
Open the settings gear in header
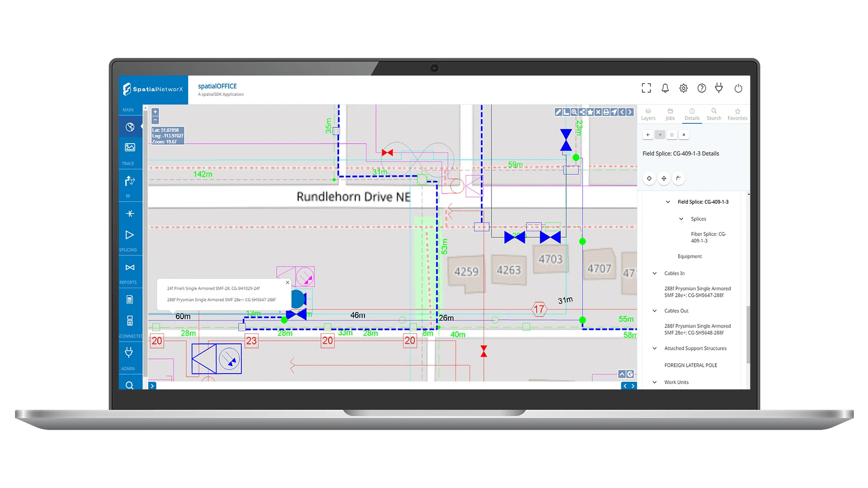tap(684, 89)
